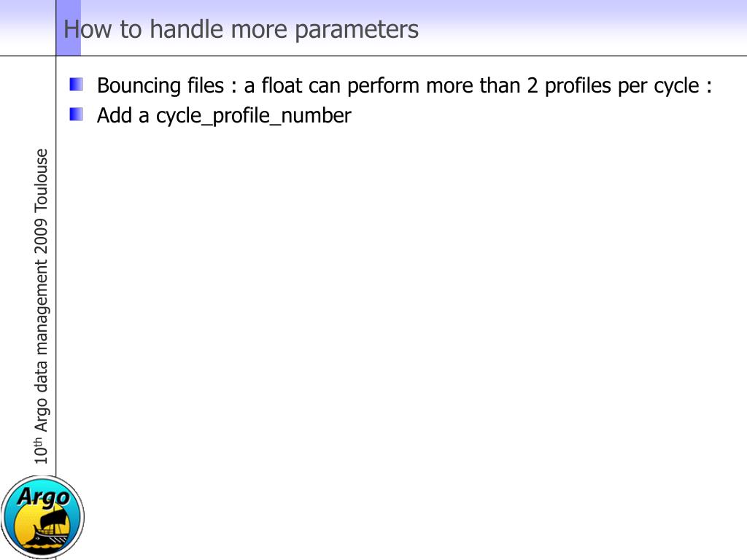Select the bullet square beside Bouncing files

pos(76,85)
